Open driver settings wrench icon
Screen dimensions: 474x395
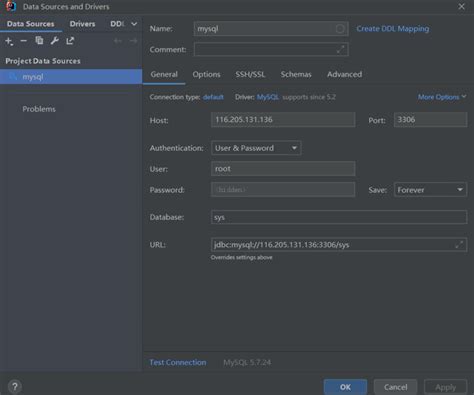coord(55,41)
